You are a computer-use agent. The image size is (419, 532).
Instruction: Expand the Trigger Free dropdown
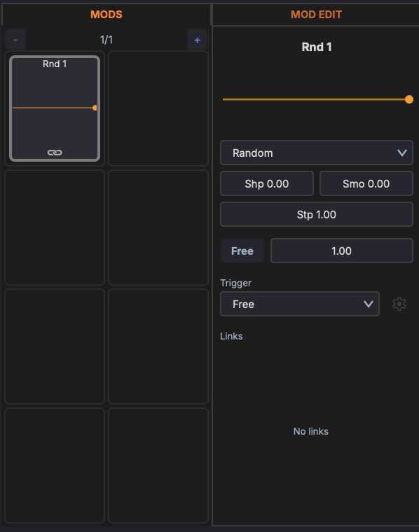tap(300, 304)
